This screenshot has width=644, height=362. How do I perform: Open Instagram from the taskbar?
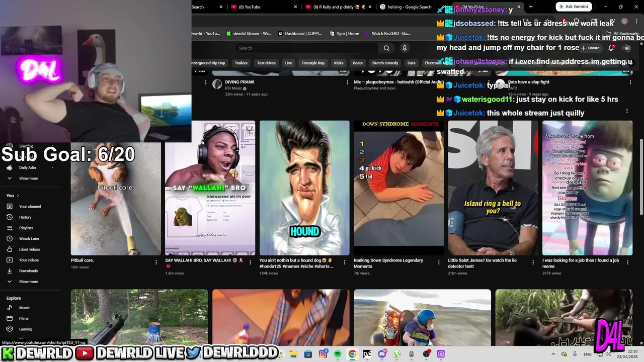click(x=323, y=354)
